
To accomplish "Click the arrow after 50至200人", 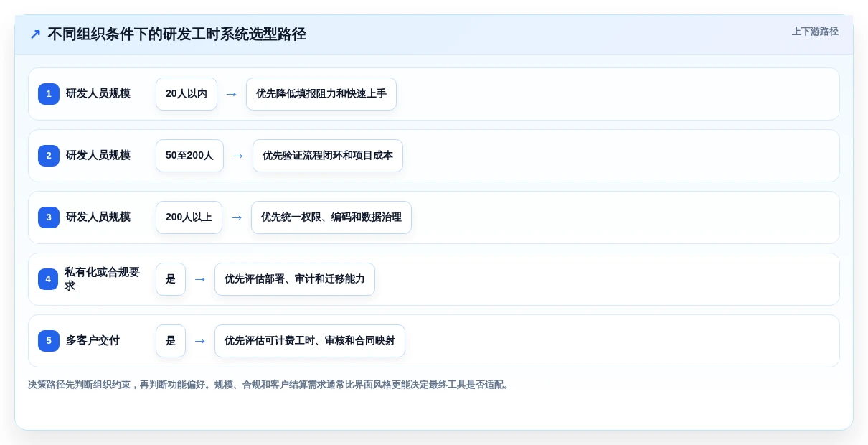I will coord(238,156).
